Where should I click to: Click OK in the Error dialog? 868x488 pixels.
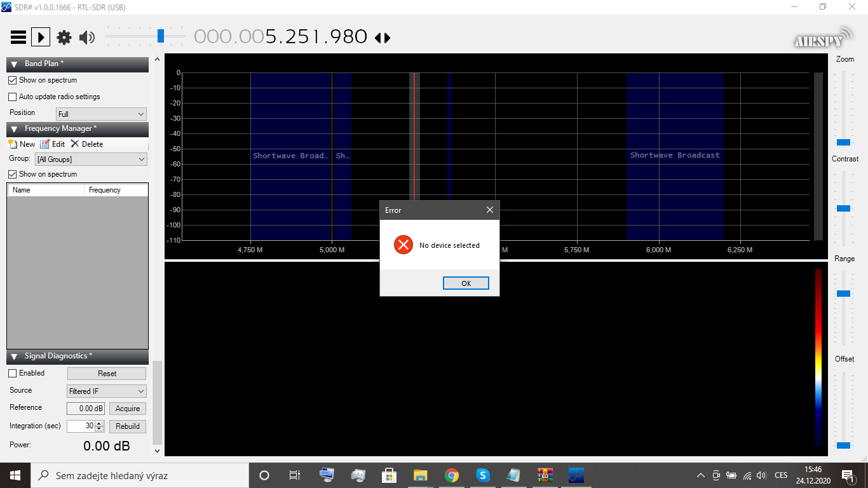pos(466,283)
